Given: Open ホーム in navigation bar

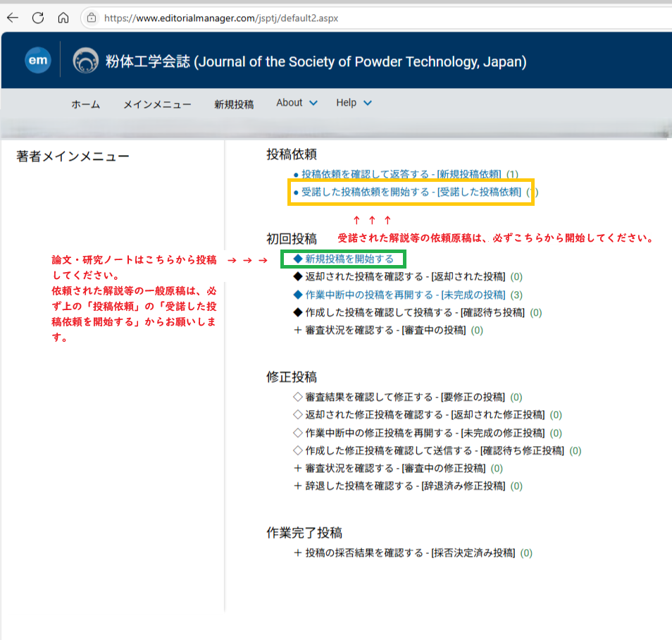Looking at the screenshot, I should pyautogui.click(x=85, y=104).
